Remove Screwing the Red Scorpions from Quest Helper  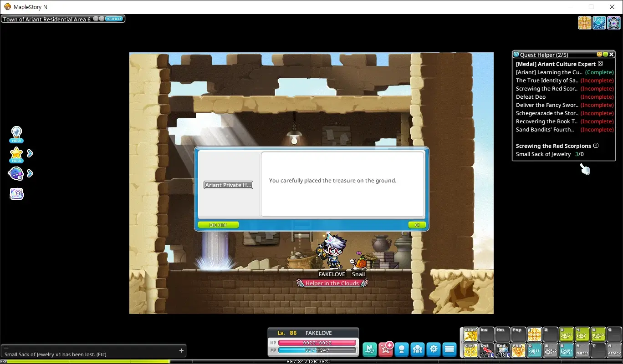pyautogui.click(x=596, y=146)
